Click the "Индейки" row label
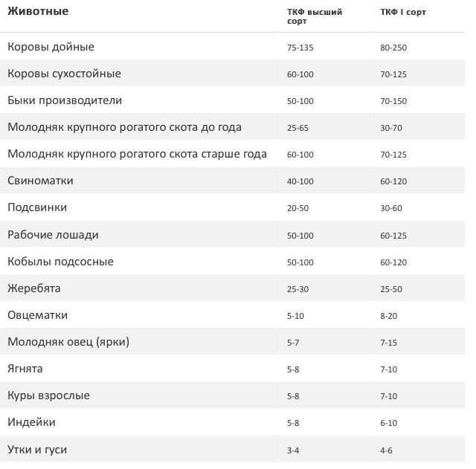This screenshot has width=476, height=469. (31, 422)
